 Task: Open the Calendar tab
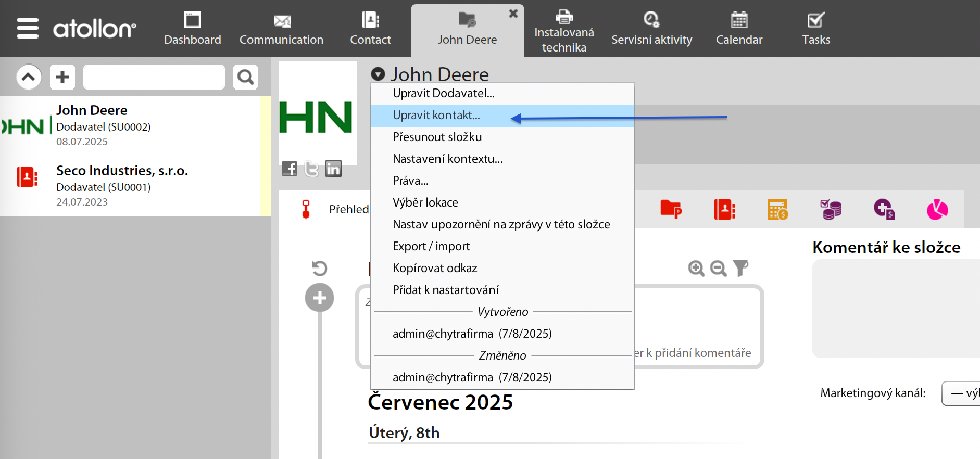(x=739, y=29)
